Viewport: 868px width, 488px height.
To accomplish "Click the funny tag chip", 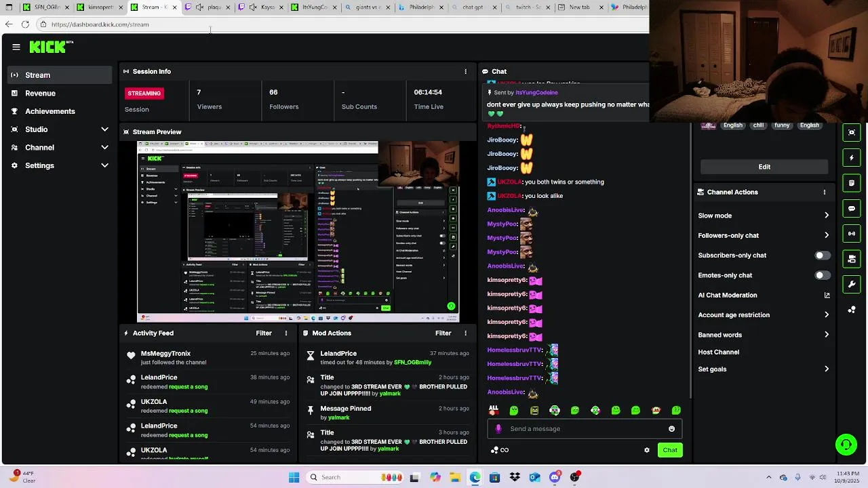I will [x=782, y=125].
